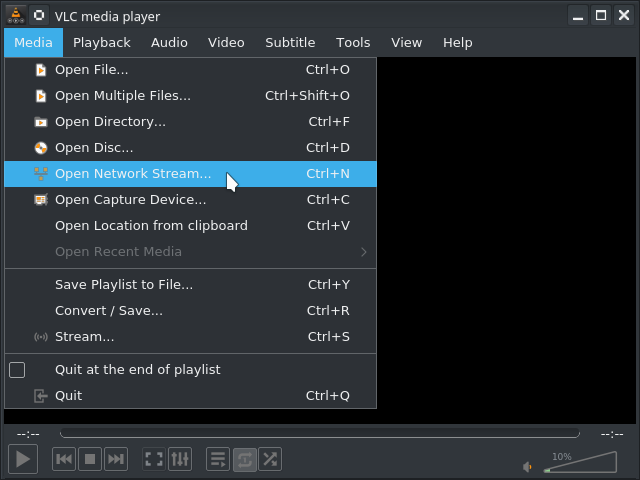The image size is (640, 480).
Task: Check Quit at the end of playlist
Action: (x=17, y=370)
